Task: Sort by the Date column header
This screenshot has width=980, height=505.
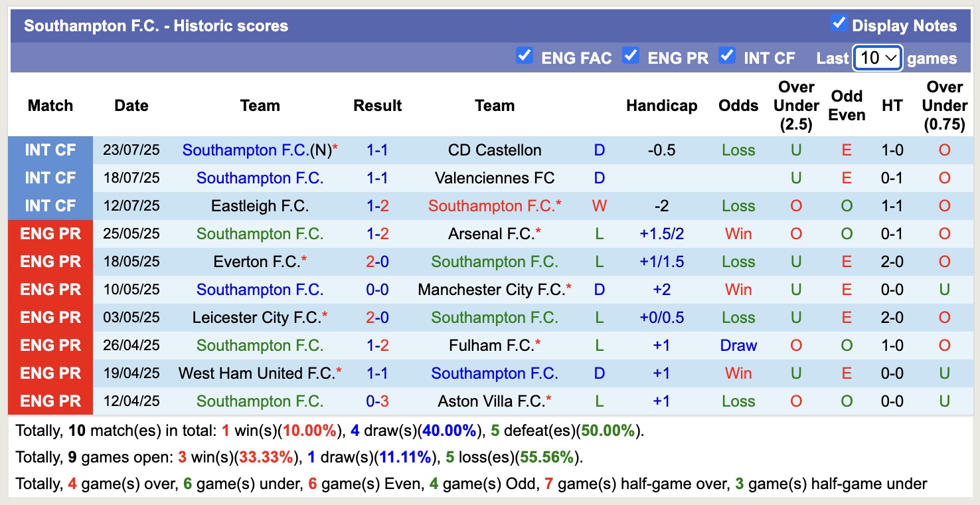Action: [x=131, y=105]
